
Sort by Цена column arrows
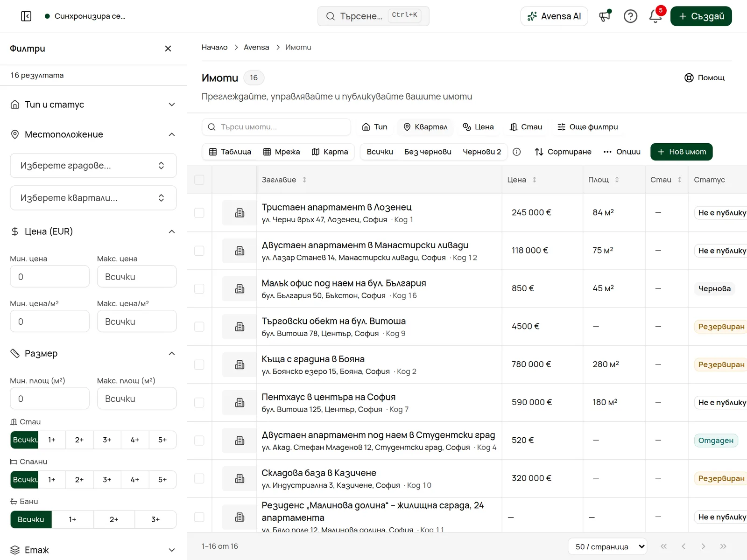pyautogui.click(x=535, y=180)
